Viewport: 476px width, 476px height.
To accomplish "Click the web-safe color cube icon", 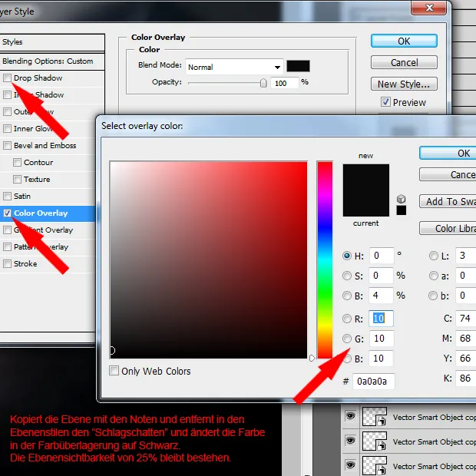I will [x=401, y=198].
